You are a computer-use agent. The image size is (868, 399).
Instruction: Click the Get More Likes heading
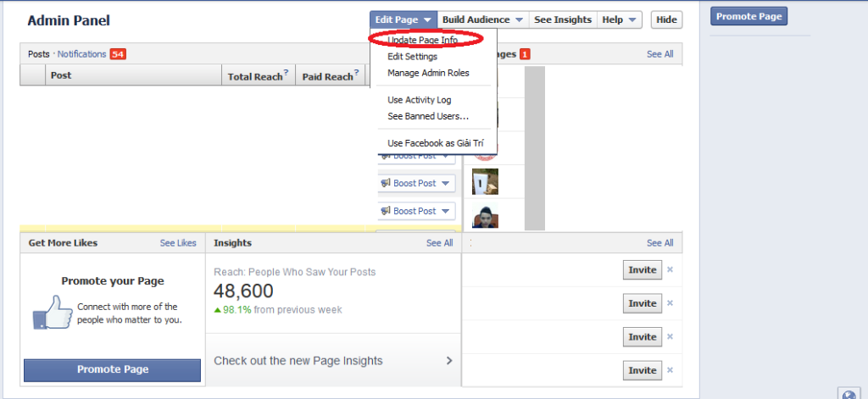[63, 243]
